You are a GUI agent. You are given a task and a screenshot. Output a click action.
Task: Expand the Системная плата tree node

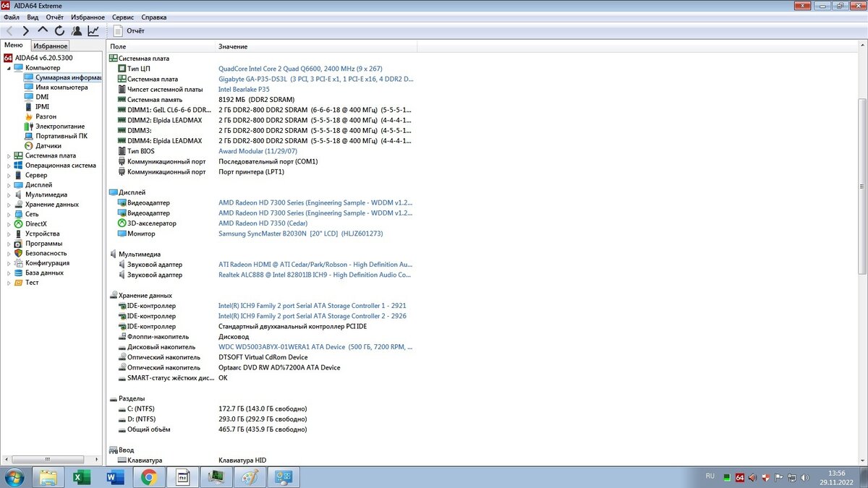(x=9, y=155)
